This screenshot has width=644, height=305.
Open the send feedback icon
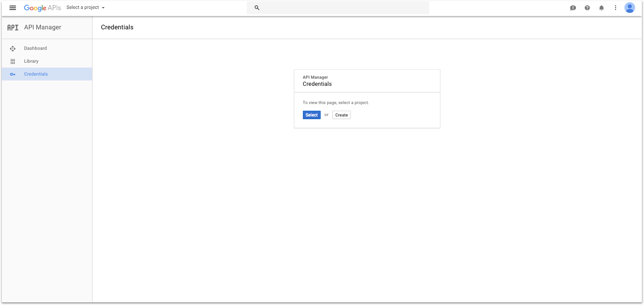[573, 8]
